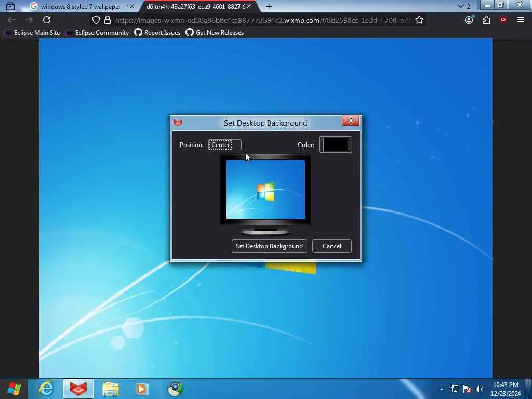Close the Set Desktop Background dialog
The image size is (532, 399).
click(x=351, y=121)
